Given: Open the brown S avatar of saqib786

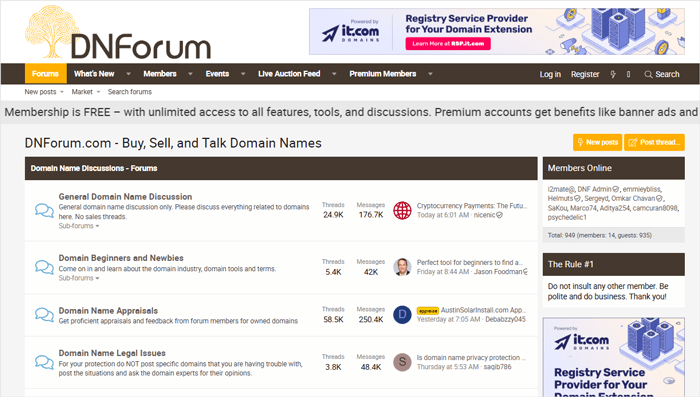Looking at the screenshot, I should click(x=402, y=362).
